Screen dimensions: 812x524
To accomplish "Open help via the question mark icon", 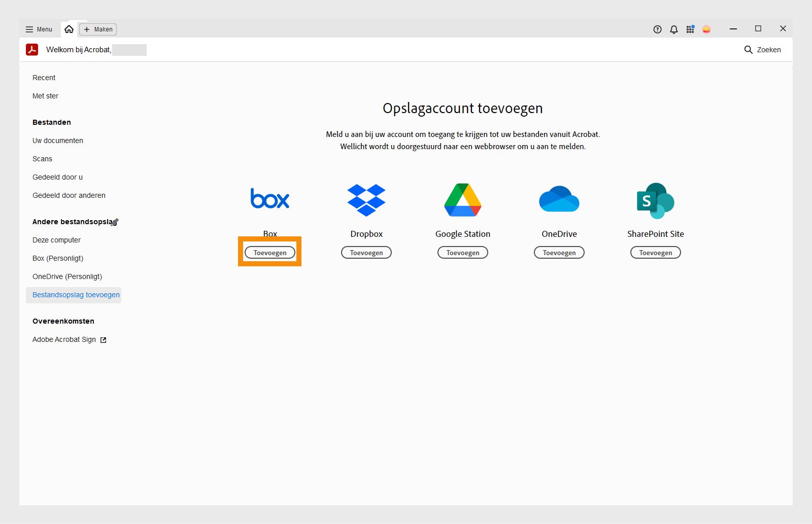I will pos(657,29).
